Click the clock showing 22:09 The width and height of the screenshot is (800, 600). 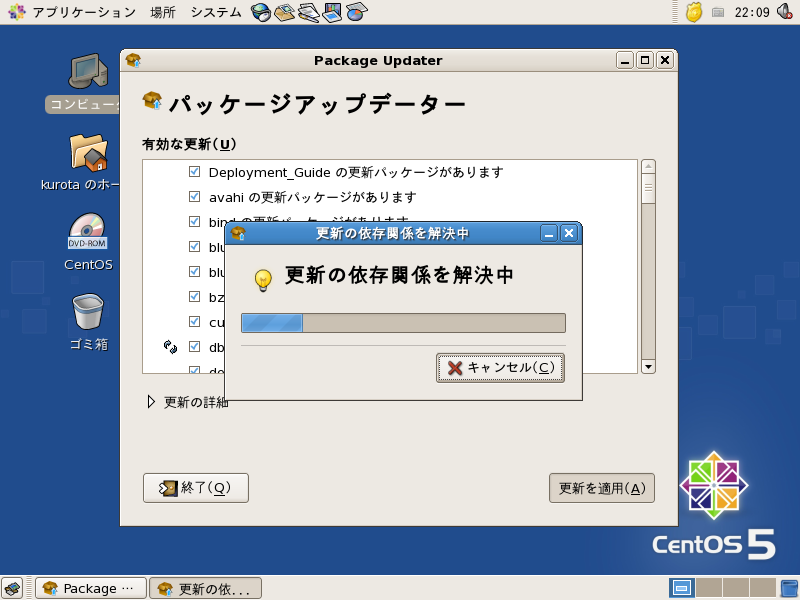[752, 12]
